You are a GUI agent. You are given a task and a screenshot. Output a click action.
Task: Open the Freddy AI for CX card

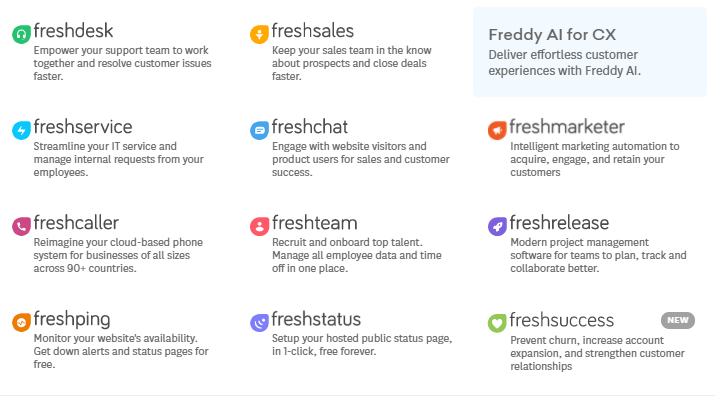pyautogui.click(x=590, y=52)
